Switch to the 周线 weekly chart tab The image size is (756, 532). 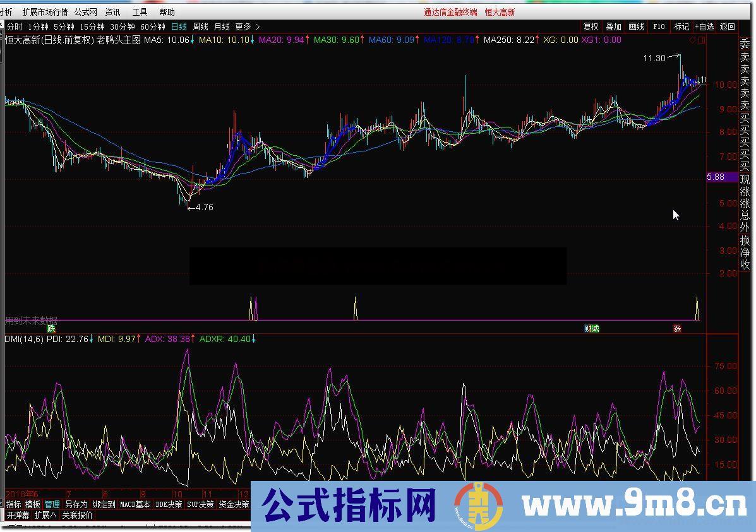tap(200, 27)
